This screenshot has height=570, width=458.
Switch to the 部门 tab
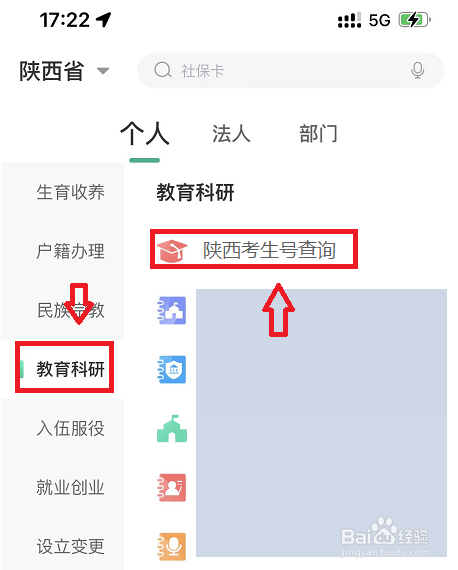318,134
